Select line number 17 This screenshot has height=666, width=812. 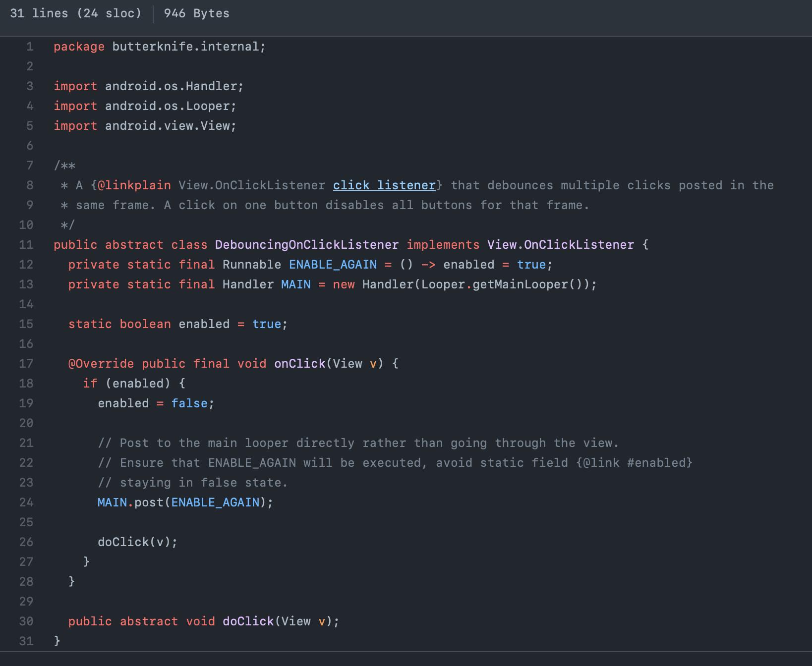(26, 364)
